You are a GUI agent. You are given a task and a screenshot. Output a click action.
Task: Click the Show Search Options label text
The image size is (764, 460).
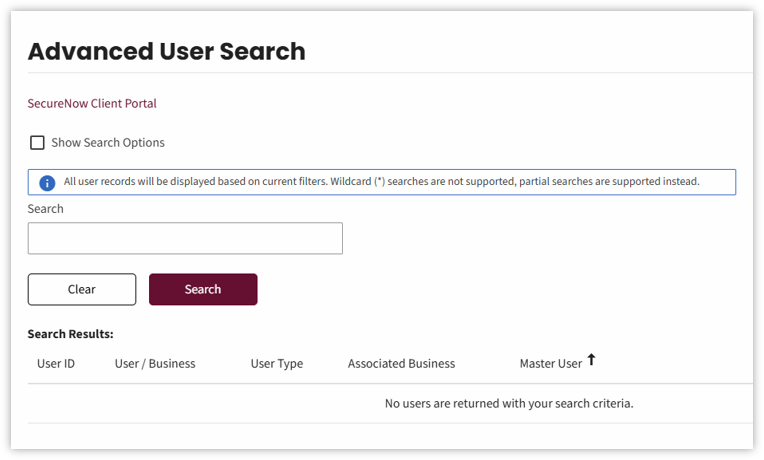[x=108, y=143]
